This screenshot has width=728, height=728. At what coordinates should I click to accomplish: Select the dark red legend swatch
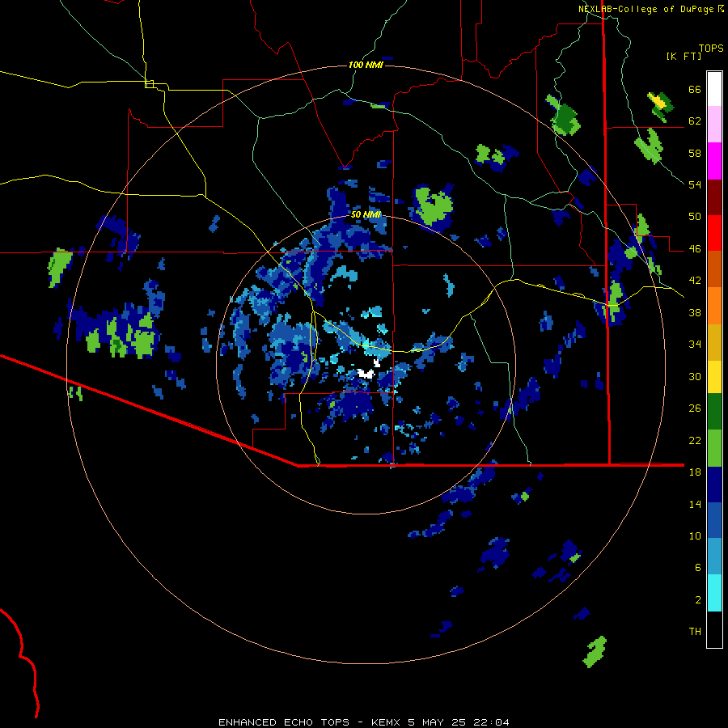click(714, 197)
